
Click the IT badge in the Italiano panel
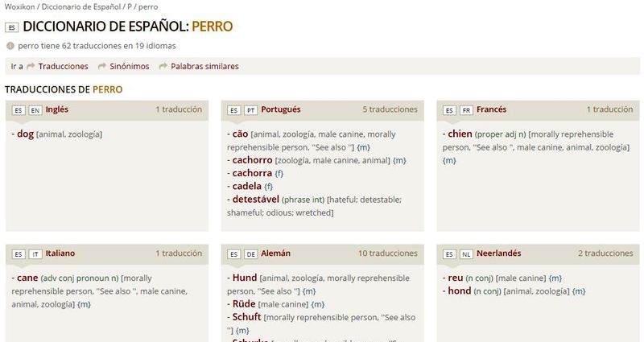35,254
